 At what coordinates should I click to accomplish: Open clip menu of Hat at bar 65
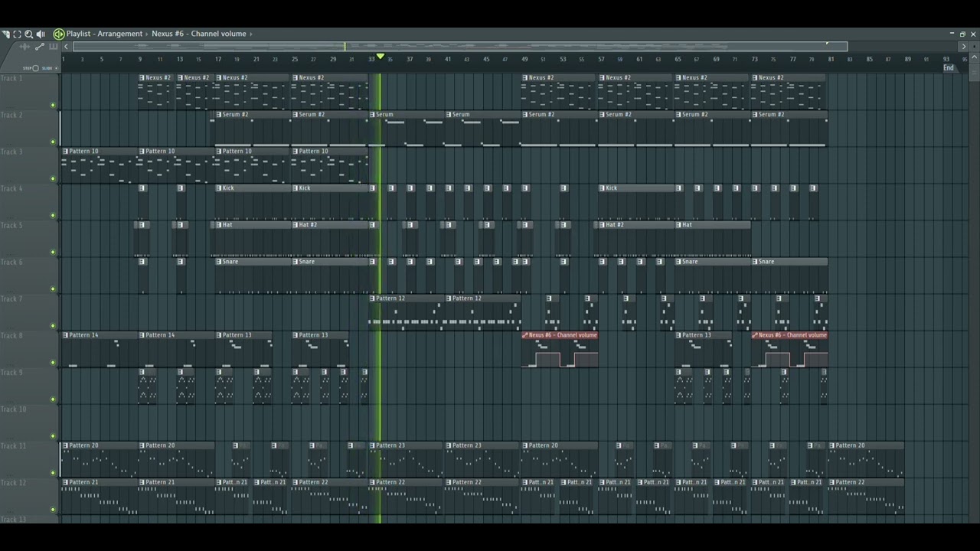[678, 225]
